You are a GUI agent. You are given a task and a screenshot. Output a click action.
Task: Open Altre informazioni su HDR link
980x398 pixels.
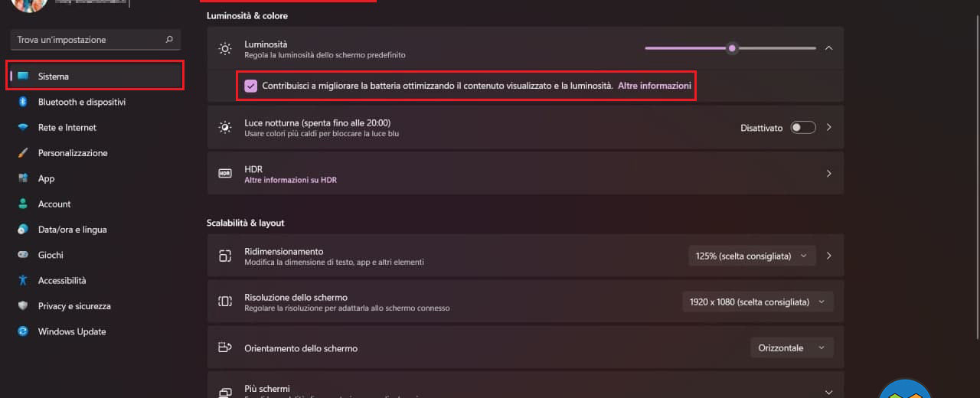pyautogui.click(x=290, y=180)
